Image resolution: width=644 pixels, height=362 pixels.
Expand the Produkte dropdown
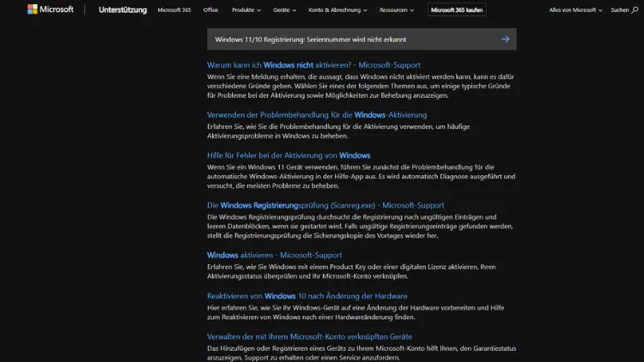246,9
